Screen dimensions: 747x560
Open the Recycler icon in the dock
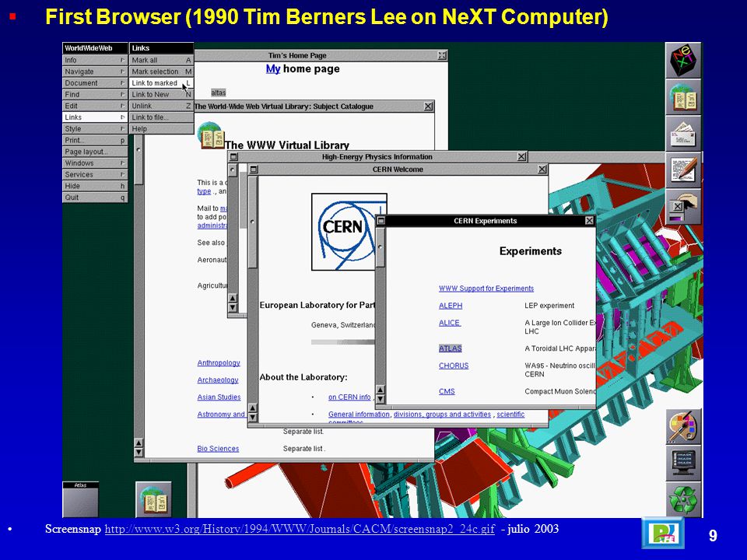683,499
